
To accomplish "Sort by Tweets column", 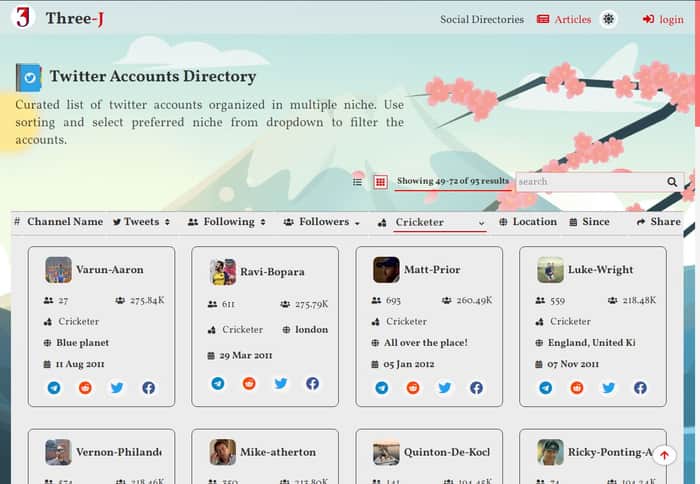I will point(141,222).
